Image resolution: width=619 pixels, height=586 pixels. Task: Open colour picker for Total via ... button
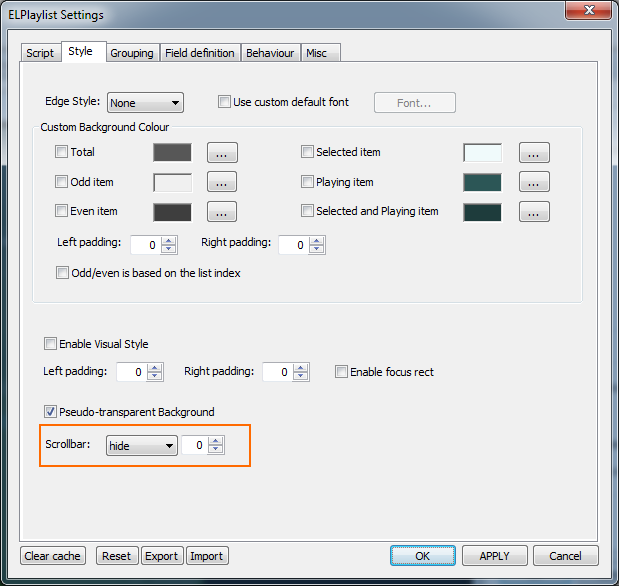(222, 152)
